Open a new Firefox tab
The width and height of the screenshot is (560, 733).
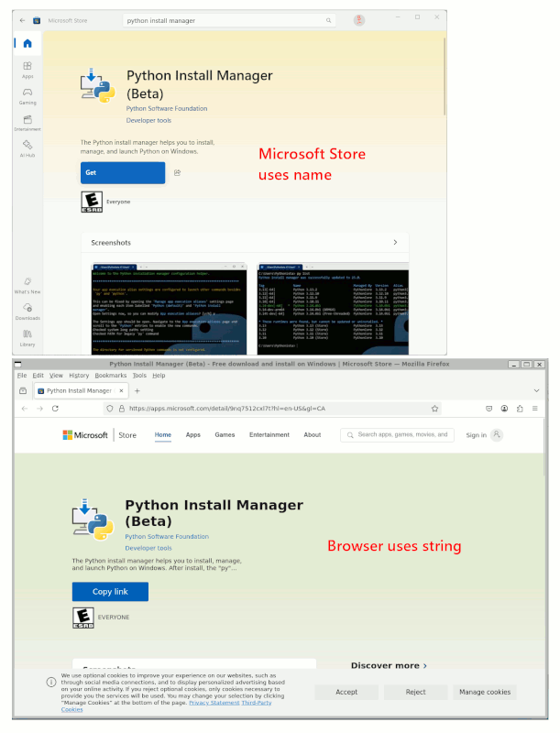pyautogui.click(x=137, y=391)
